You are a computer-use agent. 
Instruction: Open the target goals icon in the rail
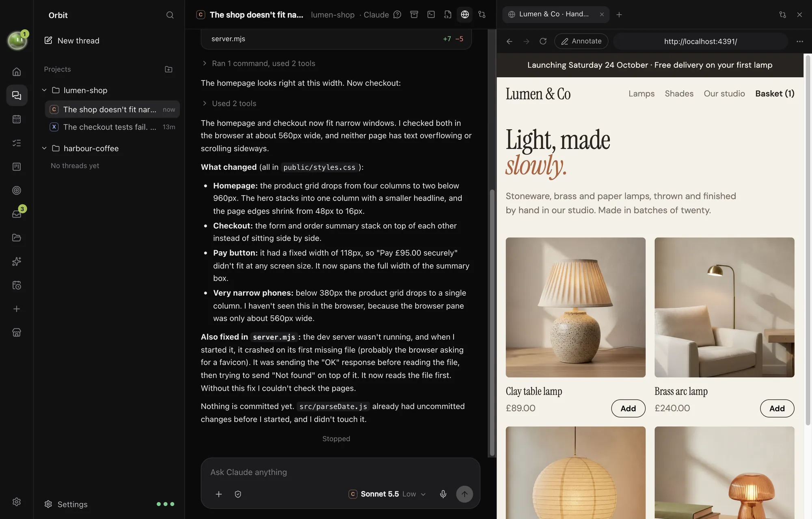(17, 190)
